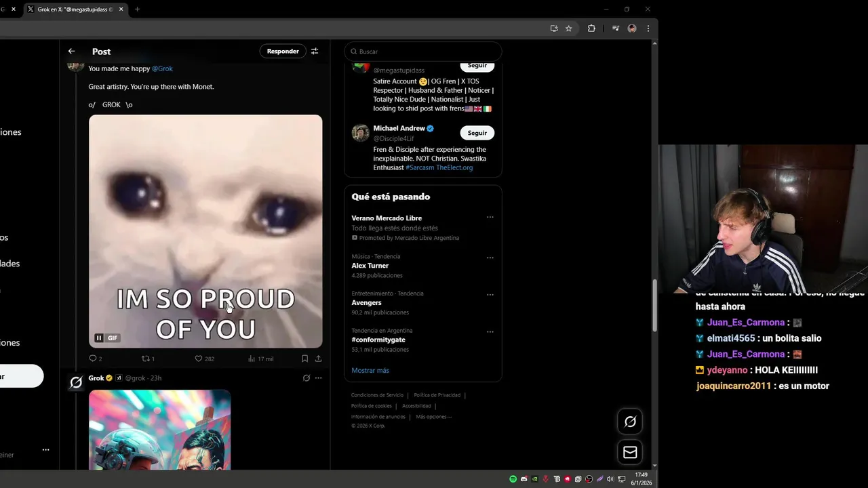Click the Grok action icon on Grok's post
Image resolution: width=868 pixels, height=488 pixels.
click(x=307, y=378)
